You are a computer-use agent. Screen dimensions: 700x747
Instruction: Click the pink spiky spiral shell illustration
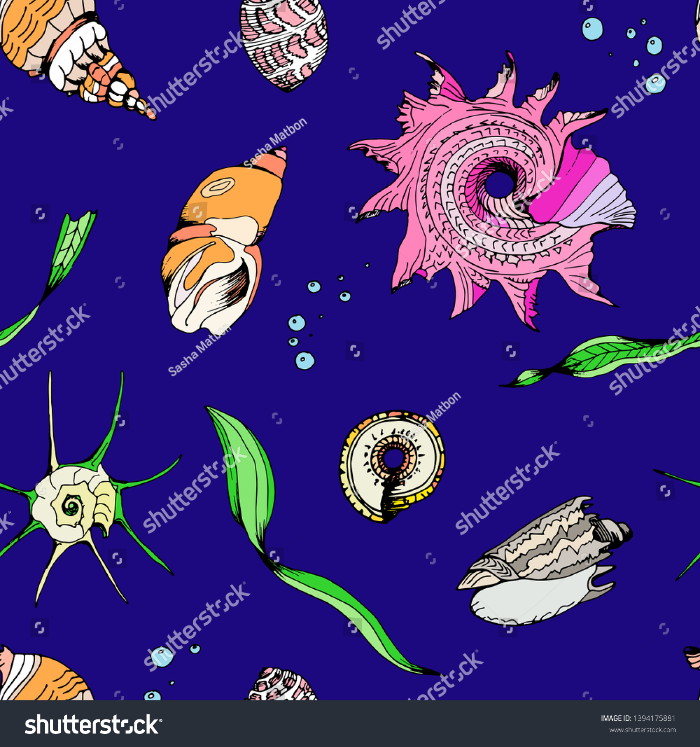pos(492,191)
